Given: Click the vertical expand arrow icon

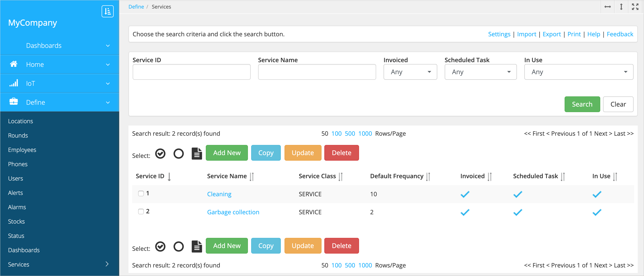Looking at the screenshot, I should 621,7.
